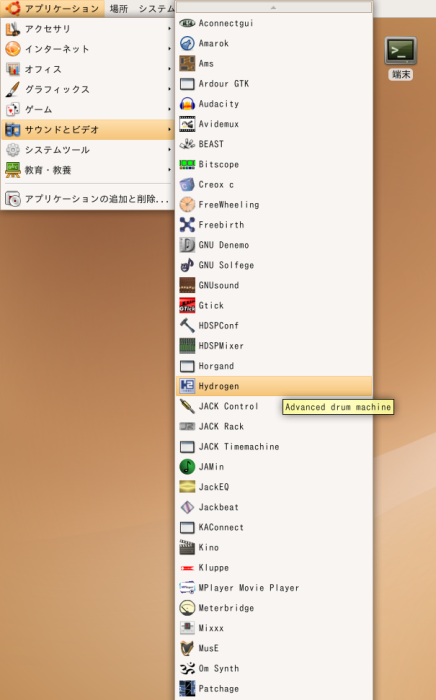Launch MPlayer Movie Player

pyautogui.click(x=274, y=588)
